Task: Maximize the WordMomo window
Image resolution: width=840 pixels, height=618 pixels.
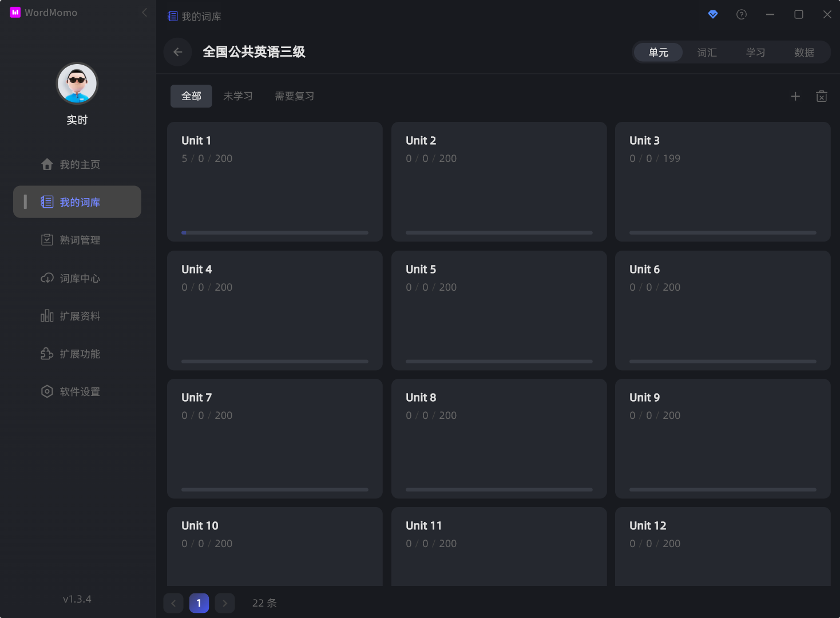Action: [799, 14]
